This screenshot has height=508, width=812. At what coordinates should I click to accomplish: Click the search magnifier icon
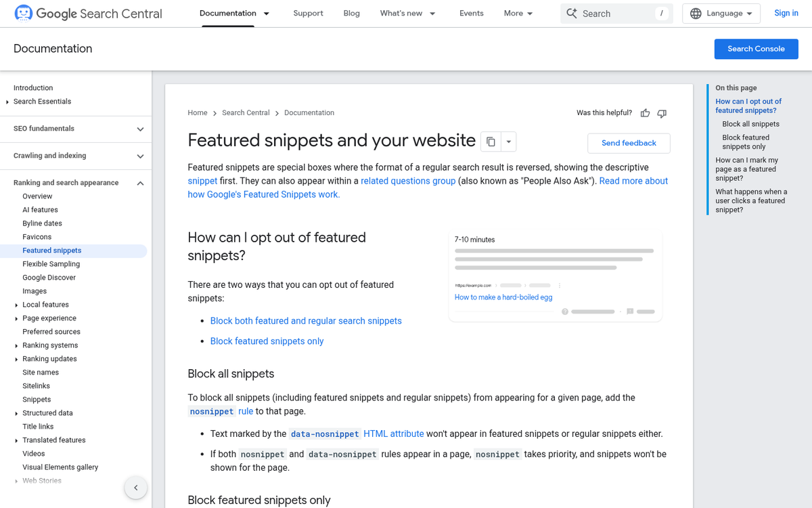(571, 13)
